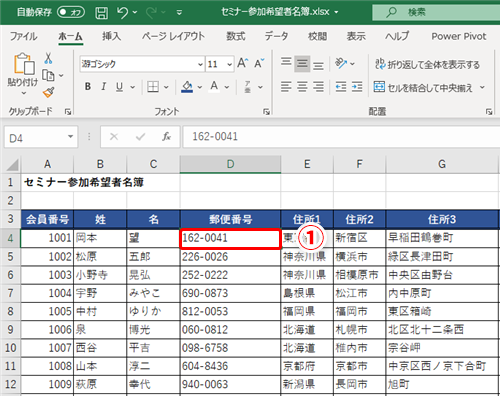The height and width of the screenshot is (396, 500).
Task: Open the Copy options dropdown arrow
Action: 61,76
